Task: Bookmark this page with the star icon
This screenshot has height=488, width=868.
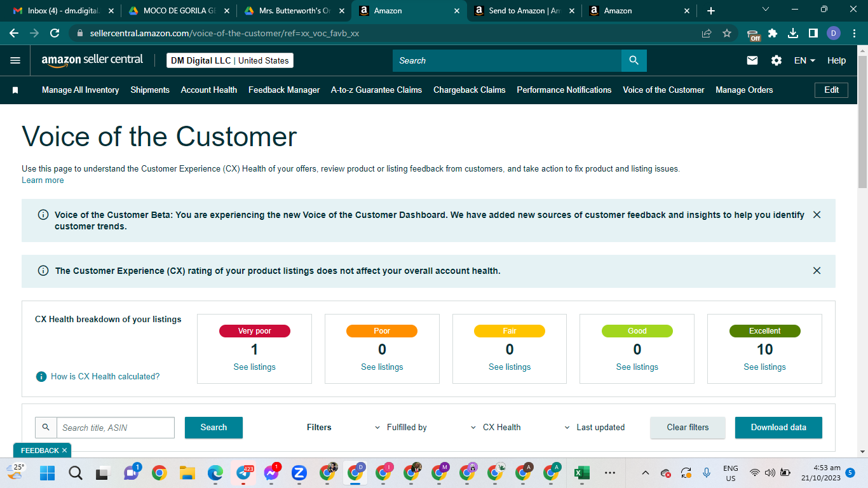Action: 727,33
